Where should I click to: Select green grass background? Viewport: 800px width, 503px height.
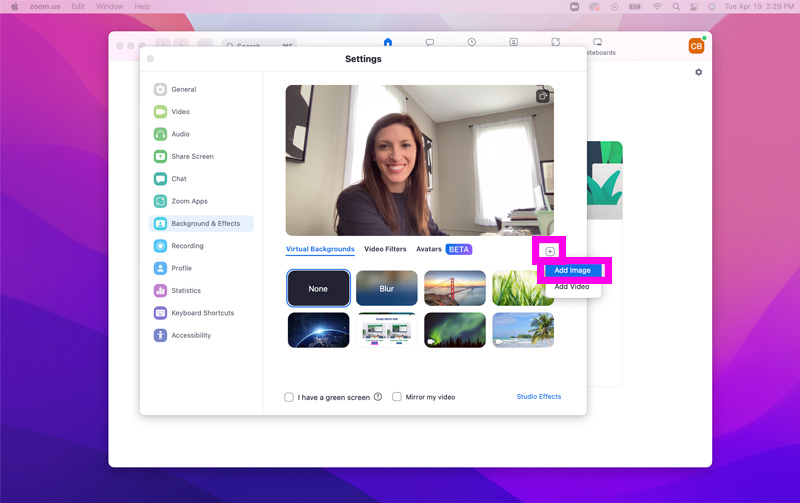523,288
